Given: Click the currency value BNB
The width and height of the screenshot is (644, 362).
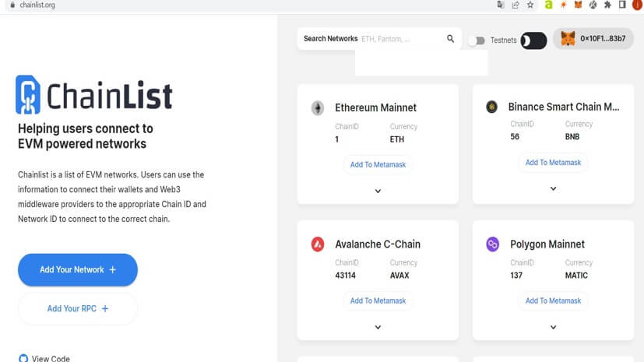Looking at the screenshot, I should (572, 137).
